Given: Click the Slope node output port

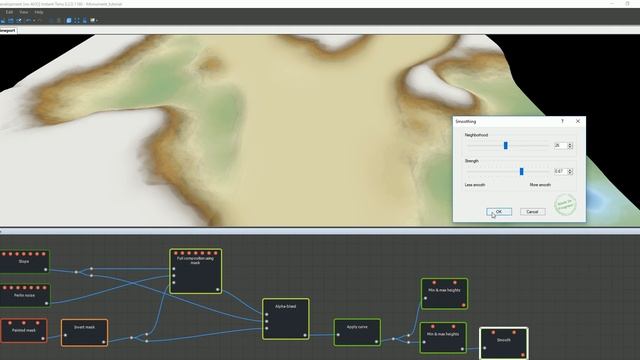Looking at the screenshot, I should click(46, 269).
